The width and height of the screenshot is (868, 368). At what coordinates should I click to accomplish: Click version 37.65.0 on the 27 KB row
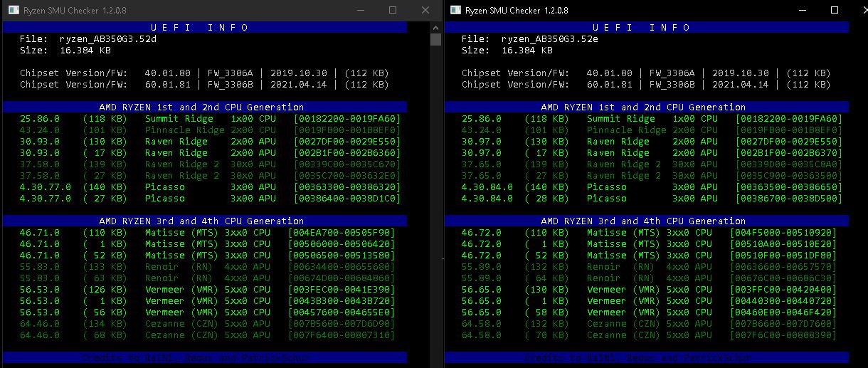pos(482,176)
